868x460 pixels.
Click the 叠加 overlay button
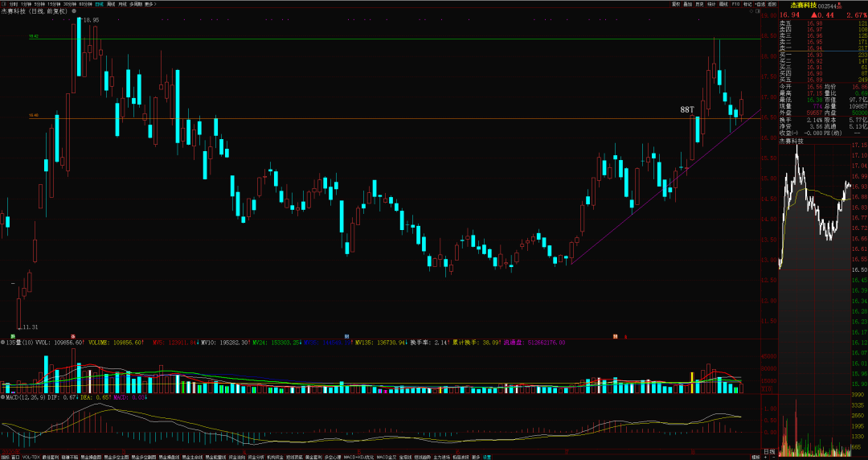coord(687,5)
